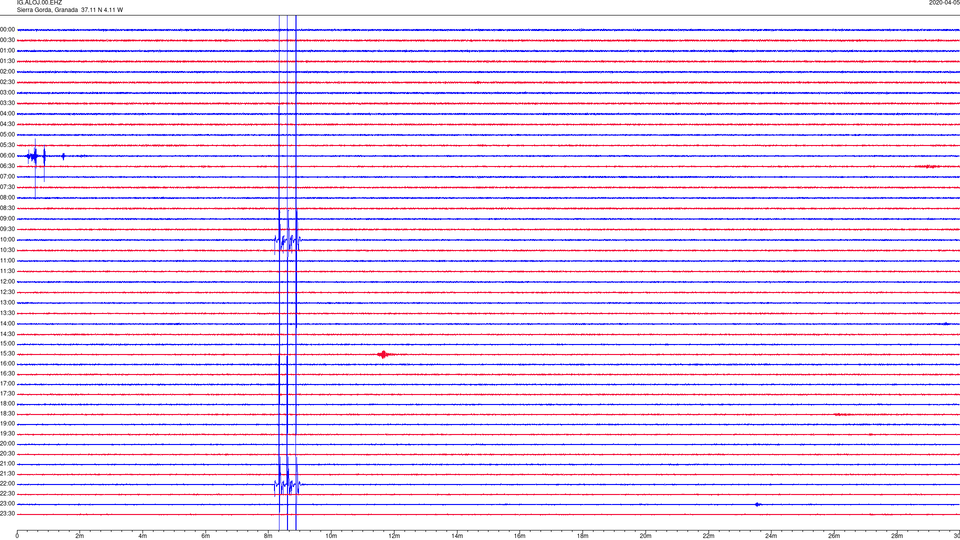Select the 13:00 trace time label
This screenshot has height=540, width=960.
(7, 302)
